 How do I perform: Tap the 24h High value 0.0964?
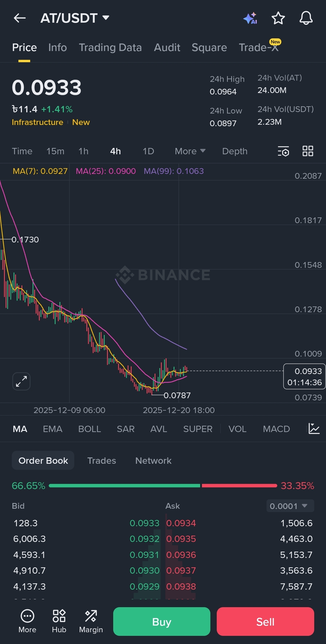pyautogui.click(x=223, y=92)
